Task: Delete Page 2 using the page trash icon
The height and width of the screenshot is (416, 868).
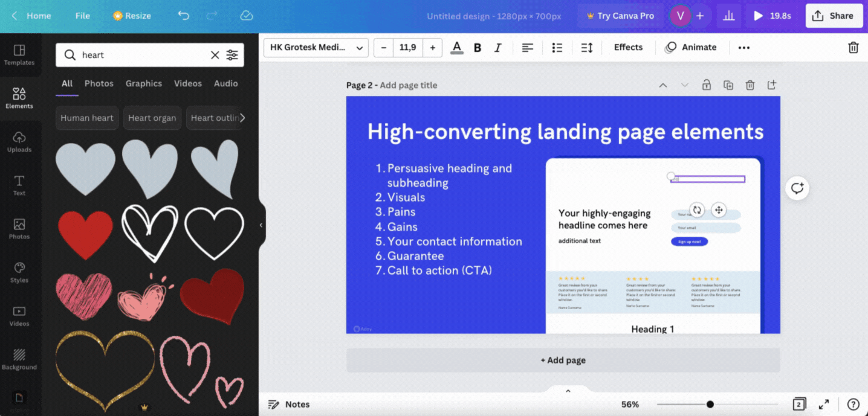Action: coord(750,85)
